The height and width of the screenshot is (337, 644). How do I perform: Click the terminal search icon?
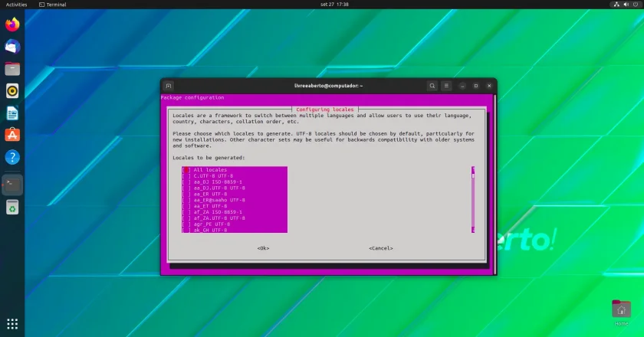(x=432, y=86)
